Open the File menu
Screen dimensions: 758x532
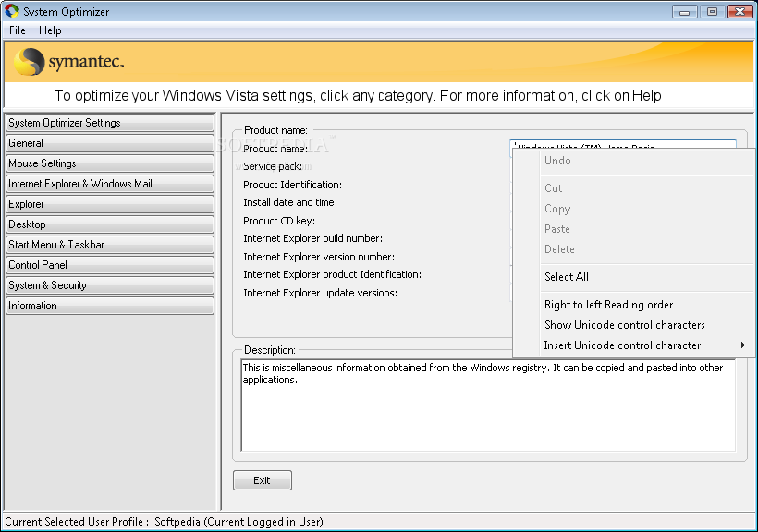(x=17, y=30)
